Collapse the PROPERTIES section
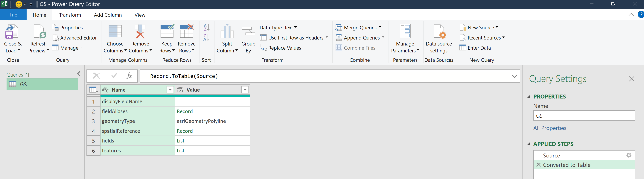This screenshot has height=179, width=644. click(529, 96)
